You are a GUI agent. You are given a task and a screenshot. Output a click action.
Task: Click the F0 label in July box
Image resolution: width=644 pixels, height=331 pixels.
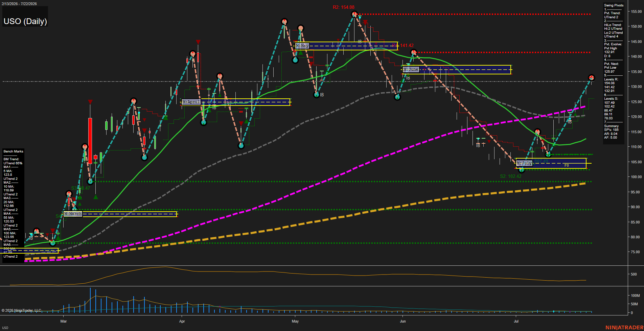pos(567,165)
